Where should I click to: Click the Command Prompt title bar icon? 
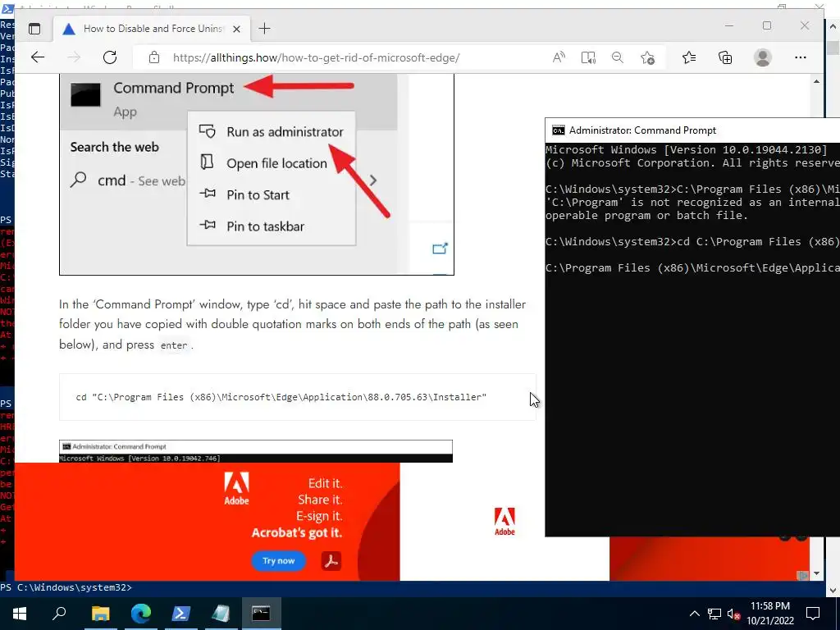click(558, 130)
